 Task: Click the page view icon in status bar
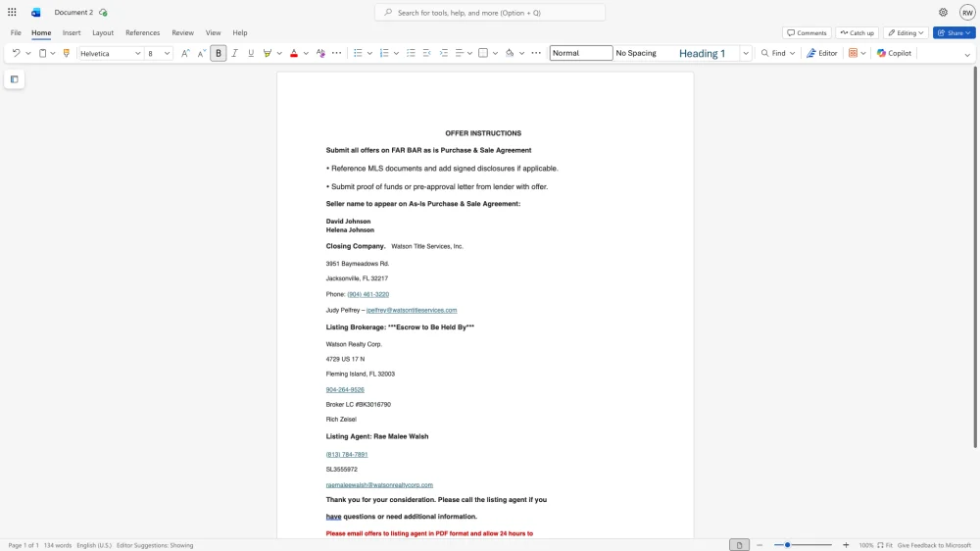pyautogui.click(x=739, y=545)
